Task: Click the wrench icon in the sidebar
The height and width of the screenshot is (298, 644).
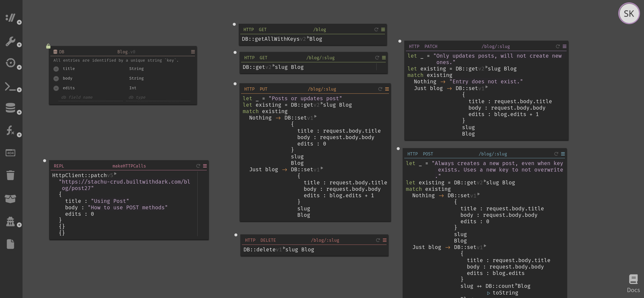Action: pos(10,42)
